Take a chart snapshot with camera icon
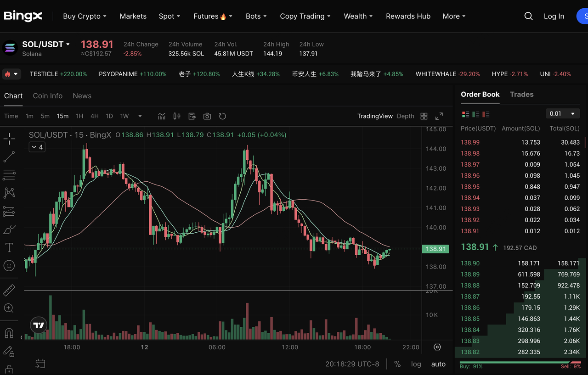 pos(207,116)
